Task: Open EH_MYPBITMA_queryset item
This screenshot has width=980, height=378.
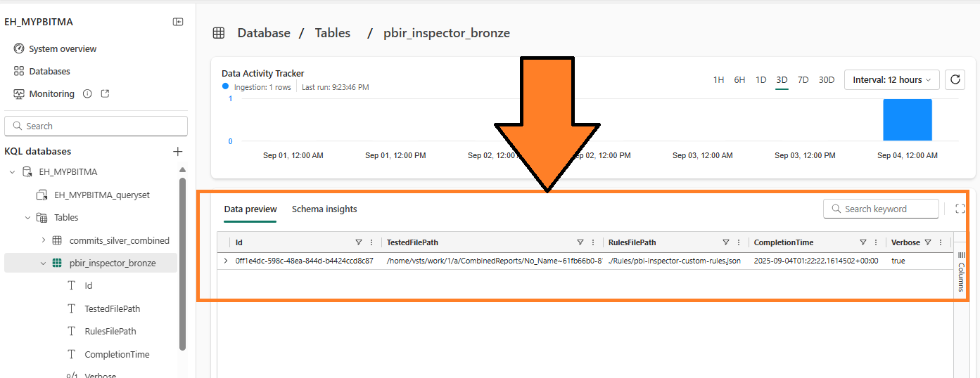Action: [x=101, y=195]
